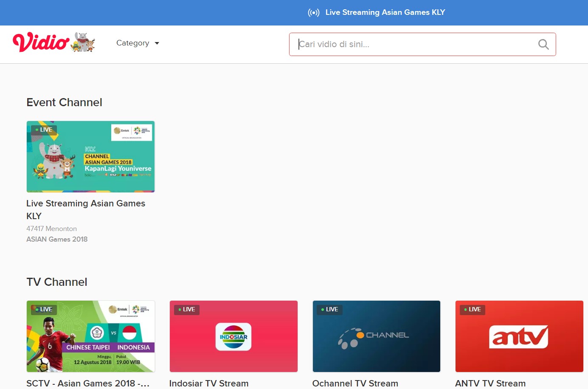Open the KLY Asian Games channel thumbnail

[x=90, y=157]
